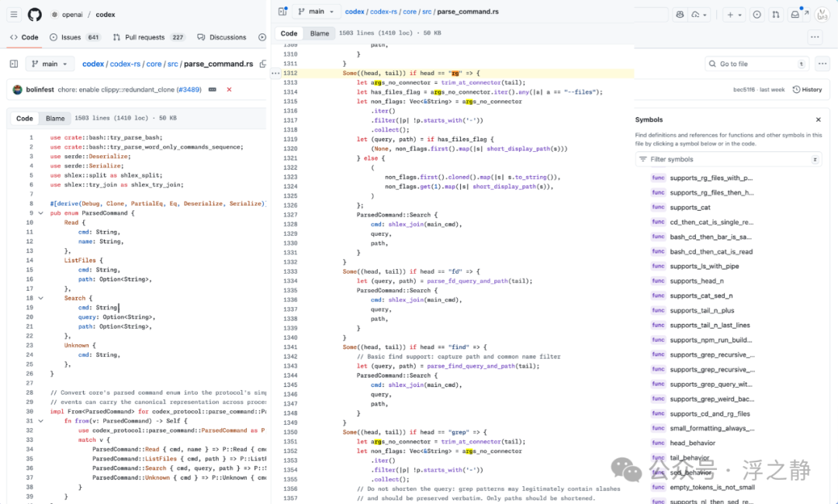
Task: View file History
Action: [807, 90]
